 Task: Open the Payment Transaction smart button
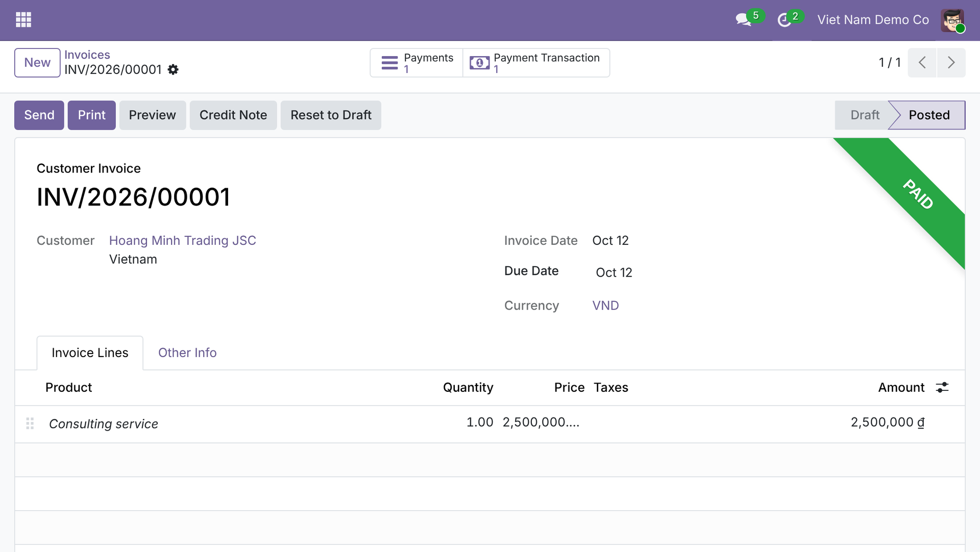pos(536,63)
